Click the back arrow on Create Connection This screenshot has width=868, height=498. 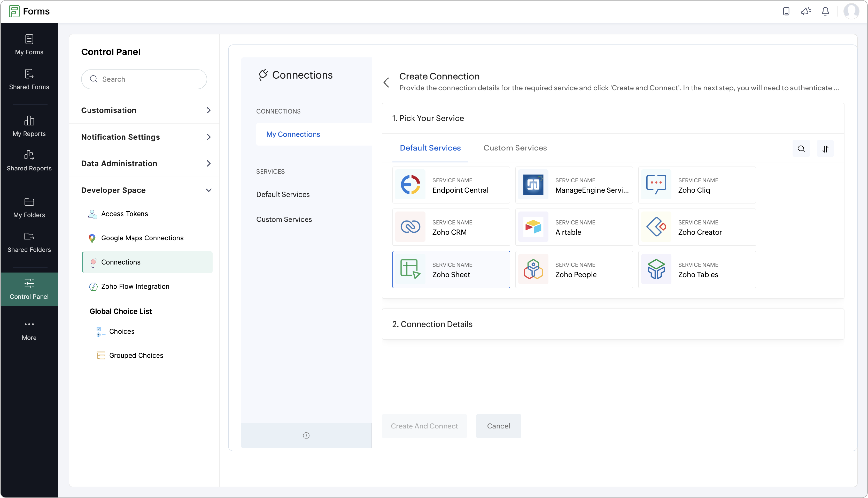coord(386,82)
